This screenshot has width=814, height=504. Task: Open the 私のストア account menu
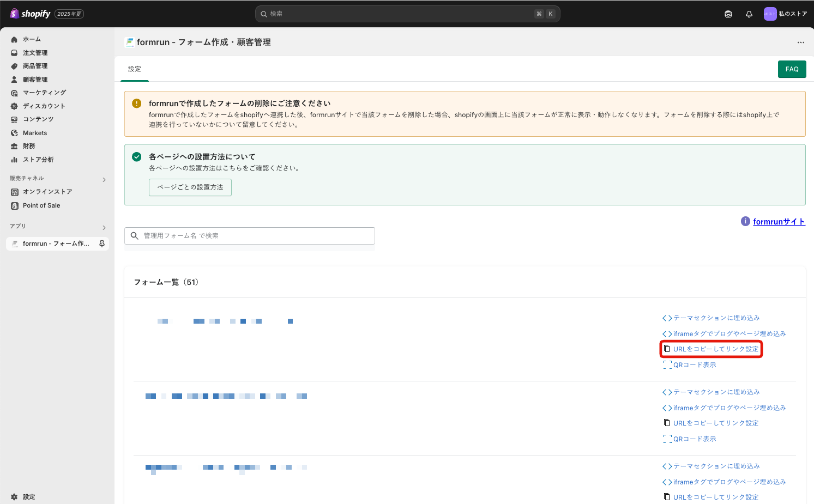[786, 14]
